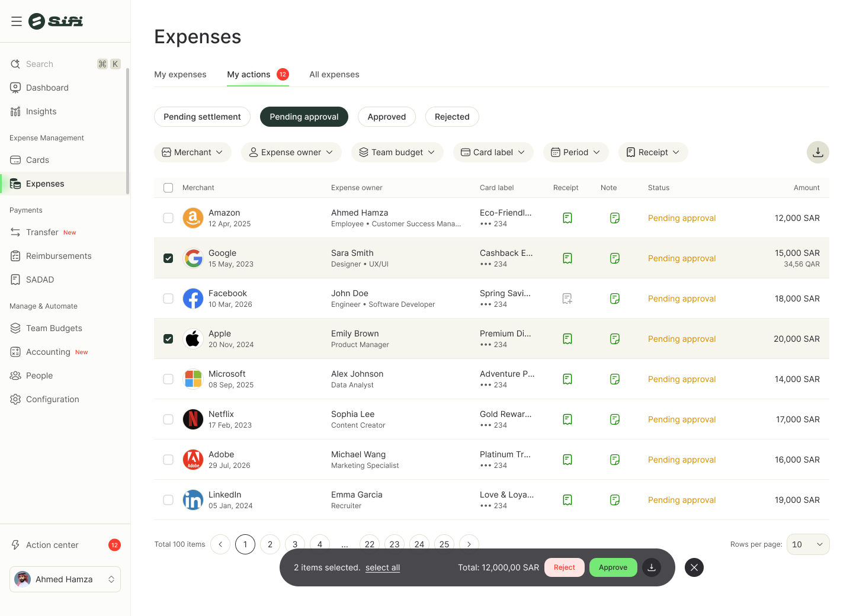Viewport: 853px width, 616px height.
Task: Open the Rows per page dropdown
Action: 807,544
